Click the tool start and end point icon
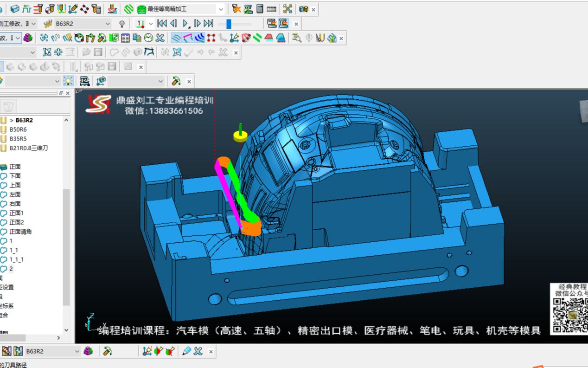This screenshot has width=588, height=368. click(x=50, y=9)
